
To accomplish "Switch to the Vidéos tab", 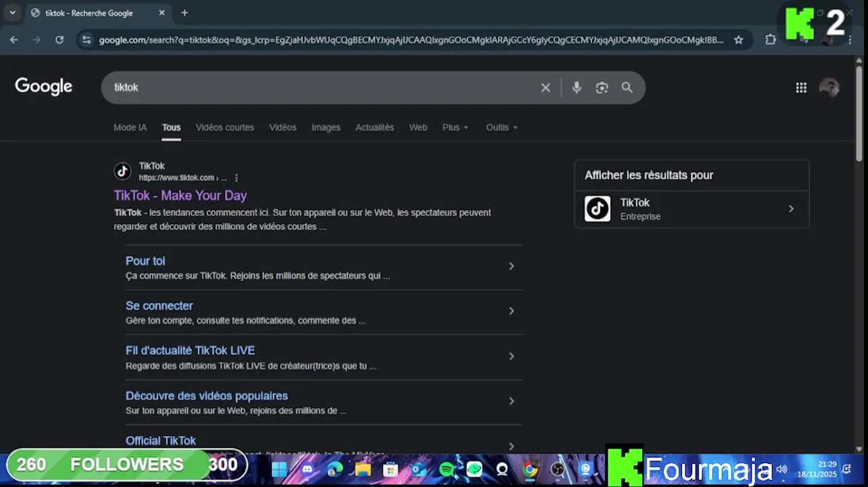I will [283, 127].
